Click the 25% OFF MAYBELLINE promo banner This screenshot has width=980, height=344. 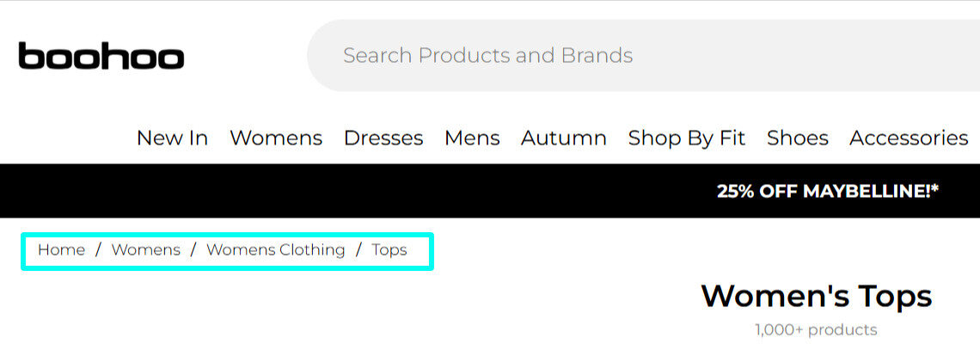coord(827,191)
